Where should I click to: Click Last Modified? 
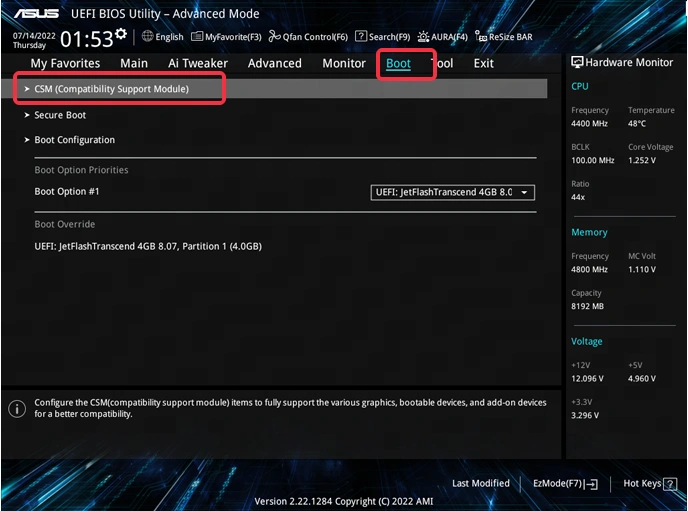tap(481, 483)
